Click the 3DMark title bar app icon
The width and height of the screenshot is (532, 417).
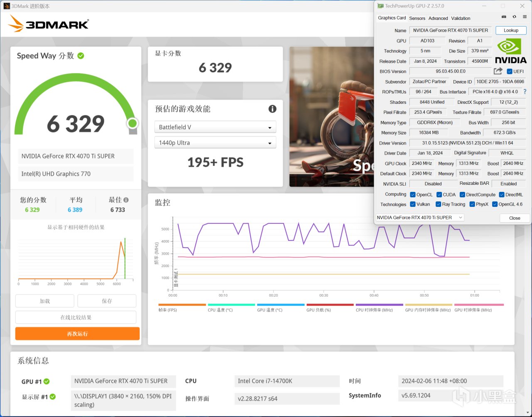pyautogui.click(x=6, y=6)
